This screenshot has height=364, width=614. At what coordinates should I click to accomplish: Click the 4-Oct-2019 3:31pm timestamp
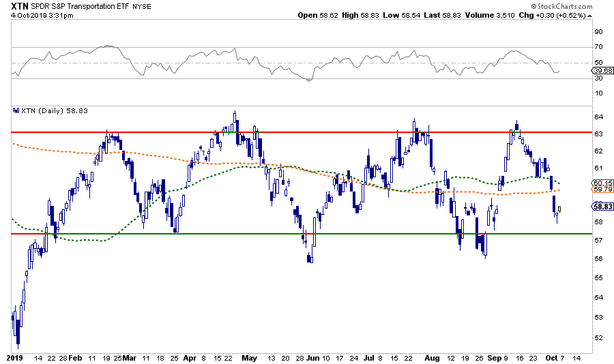coord(42,16)
